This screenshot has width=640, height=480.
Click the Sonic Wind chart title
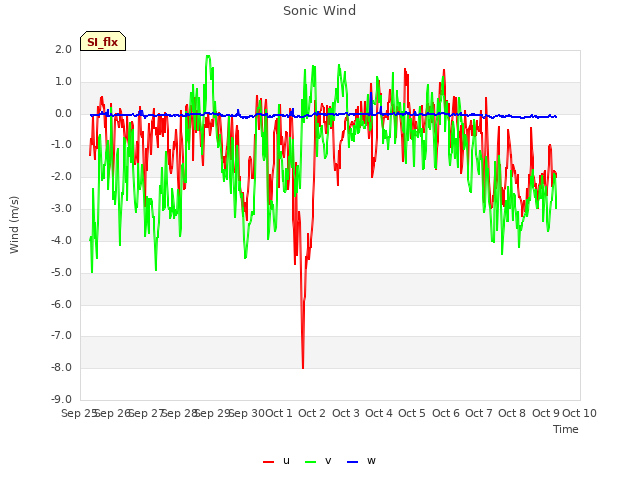[320, 11]
